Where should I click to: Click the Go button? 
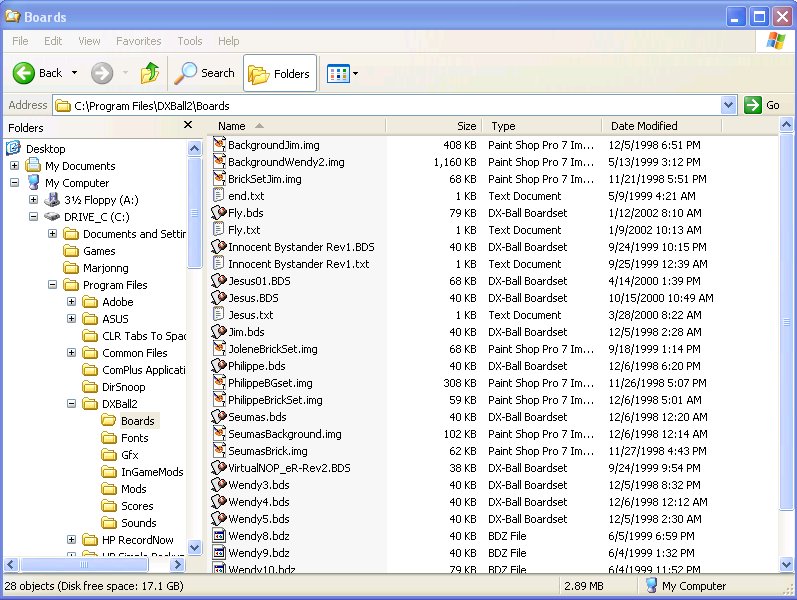(x=762, y=105)
